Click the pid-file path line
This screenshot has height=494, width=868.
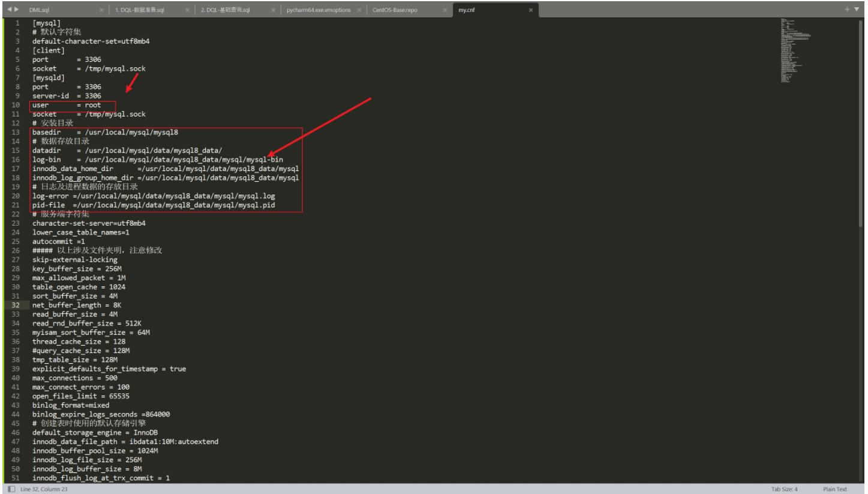click(x=154, y=205)
